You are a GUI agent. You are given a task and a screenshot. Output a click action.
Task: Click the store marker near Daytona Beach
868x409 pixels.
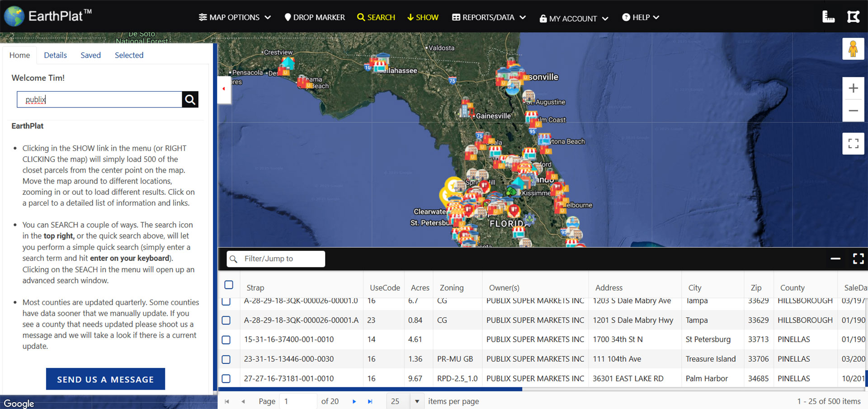(544, 139)
